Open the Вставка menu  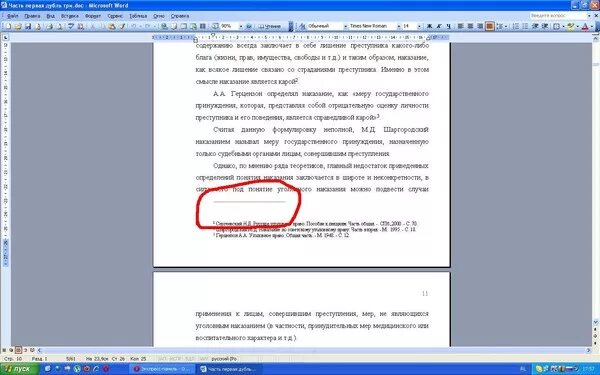70,16
